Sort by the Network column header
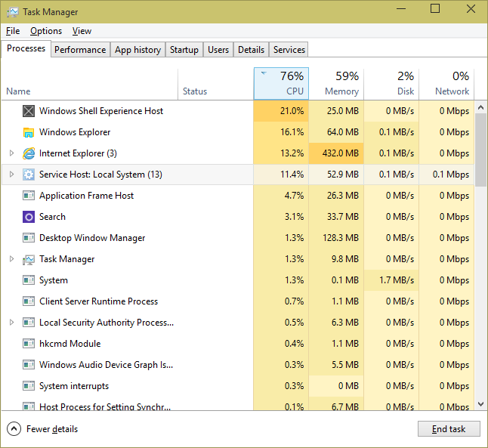The width and height of the screenshot is (488, 448). pos(446,84)
